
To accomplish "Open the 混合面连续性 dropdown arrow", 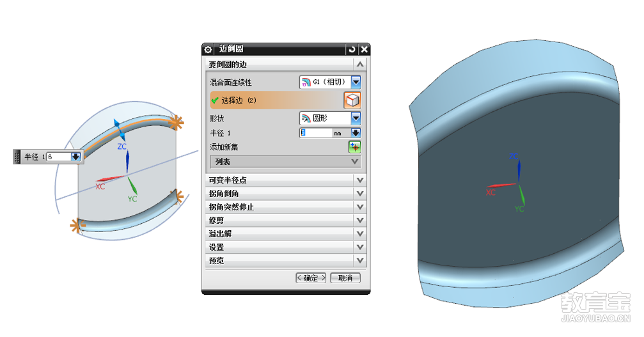I will (356, 82).
